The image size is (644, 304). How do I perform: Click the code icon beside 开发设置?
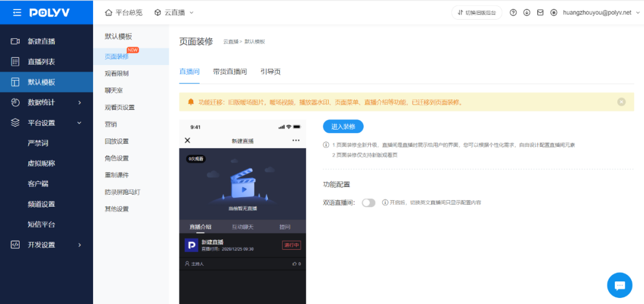click(x=15, y=245)
